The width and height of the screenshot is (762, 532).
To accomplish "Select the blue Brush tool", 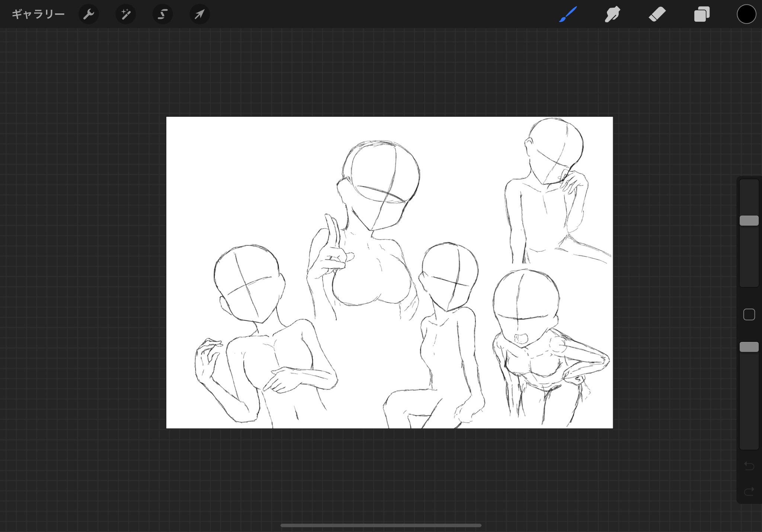I will (568, 14).
